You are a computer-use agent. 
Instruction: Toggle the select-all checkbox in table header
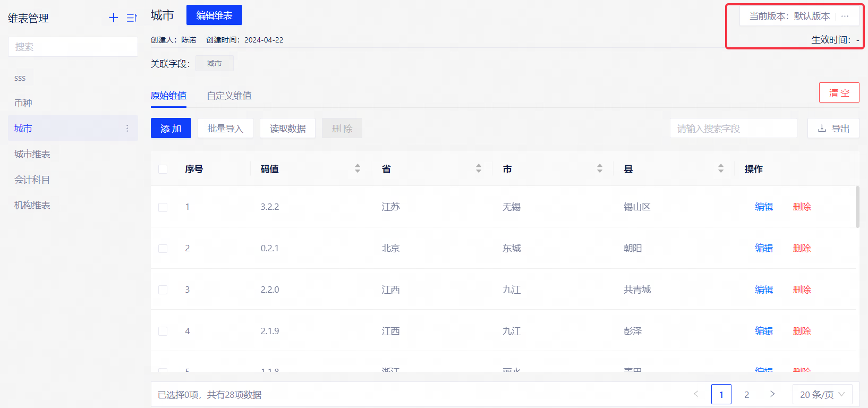pos(163,169)
